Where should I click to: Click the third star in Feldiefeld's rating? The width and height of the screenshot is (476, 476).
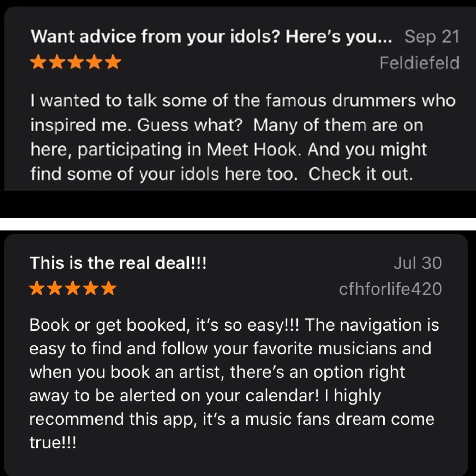click(76, 62)
